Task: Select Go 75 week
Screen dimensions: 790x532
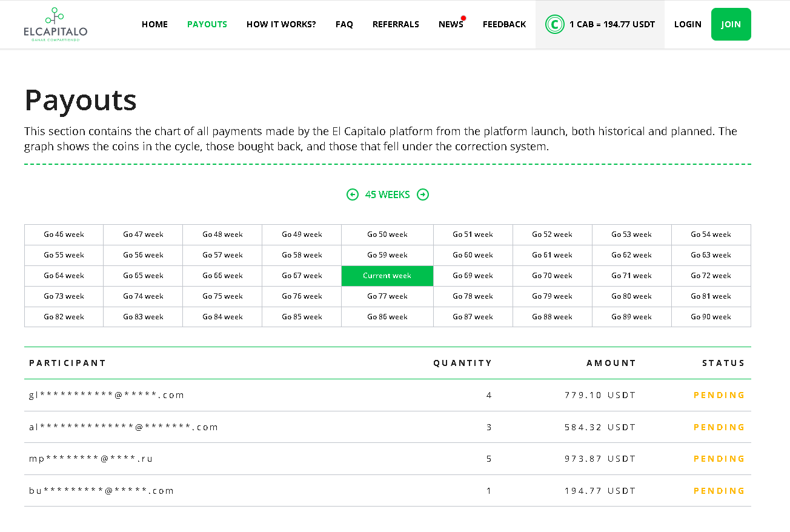Action: (222, 296)
